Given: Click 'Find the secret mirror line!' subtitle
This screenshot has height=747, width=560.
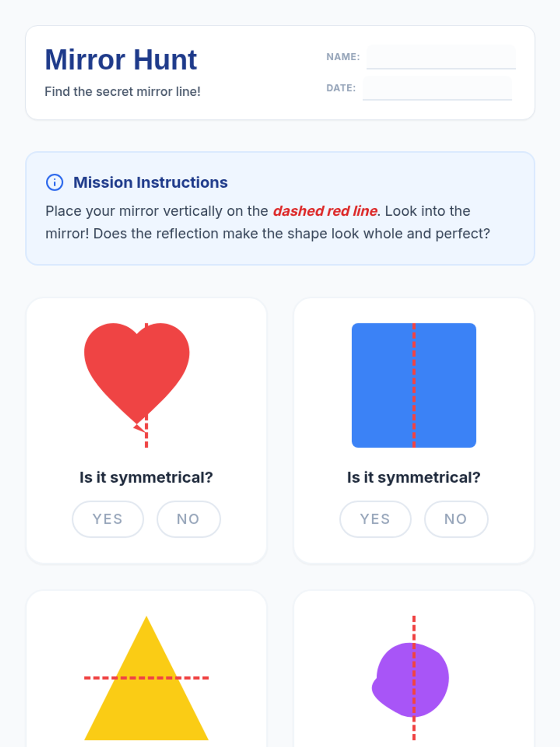Looking at the screenshot, I should 123,92.
